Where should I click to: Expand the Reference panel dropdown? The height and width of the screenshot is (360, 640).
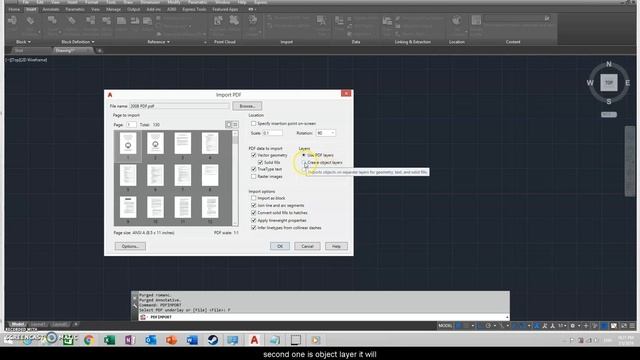pos(158,42)
